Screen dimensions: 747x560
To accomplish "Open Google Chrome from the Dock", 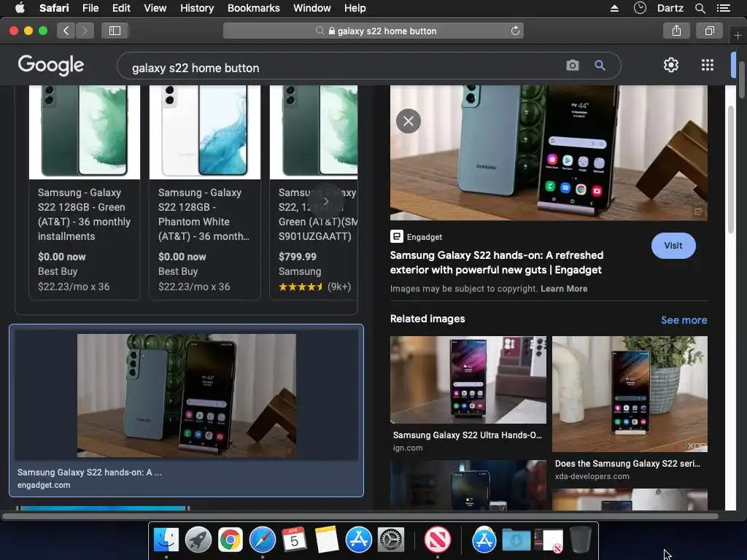I will (230, 540).
